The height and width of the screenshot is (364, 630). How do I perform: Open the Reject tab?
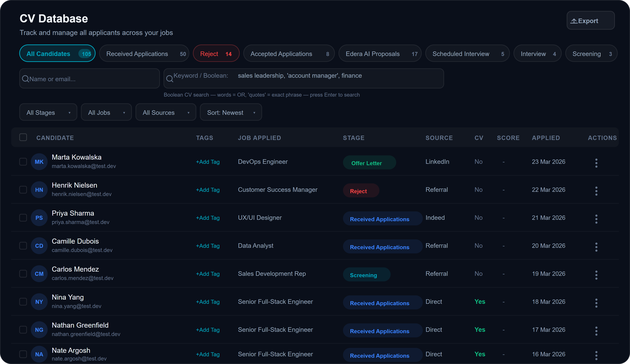[x=216, y=54]
